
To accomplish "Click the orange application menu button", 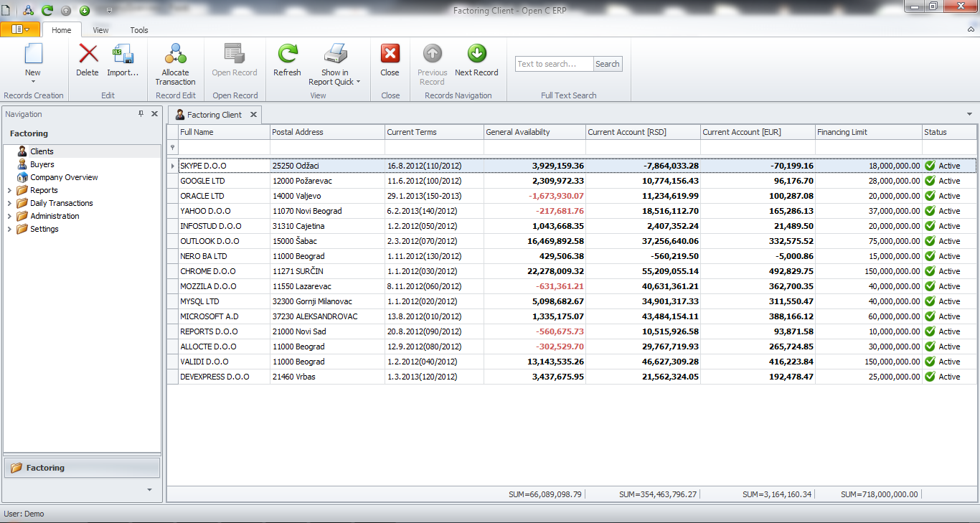I will point(20,29).
